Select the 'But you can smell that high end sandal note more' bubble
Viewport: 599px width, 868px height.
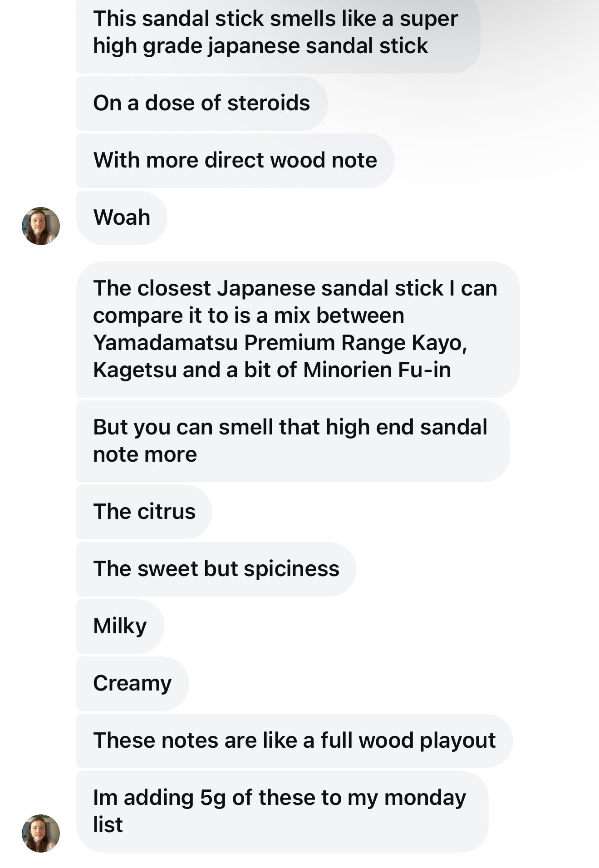[x=290, y=439]
